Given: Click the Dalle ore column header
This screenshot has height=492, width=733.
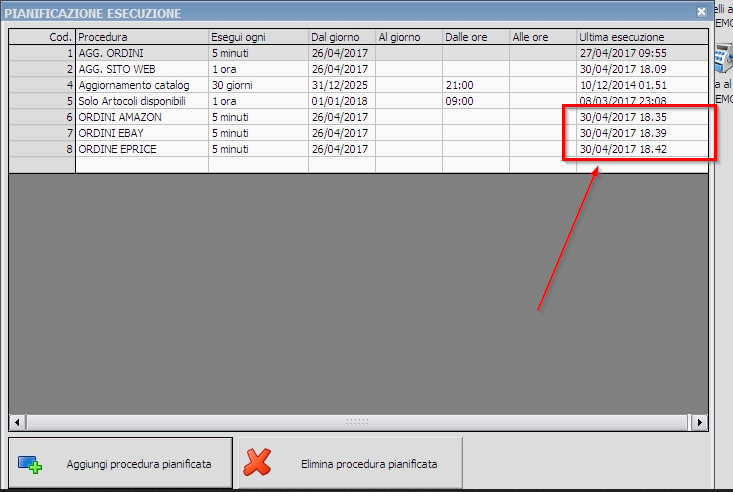Looking at the screenshot, I should 476,37.
